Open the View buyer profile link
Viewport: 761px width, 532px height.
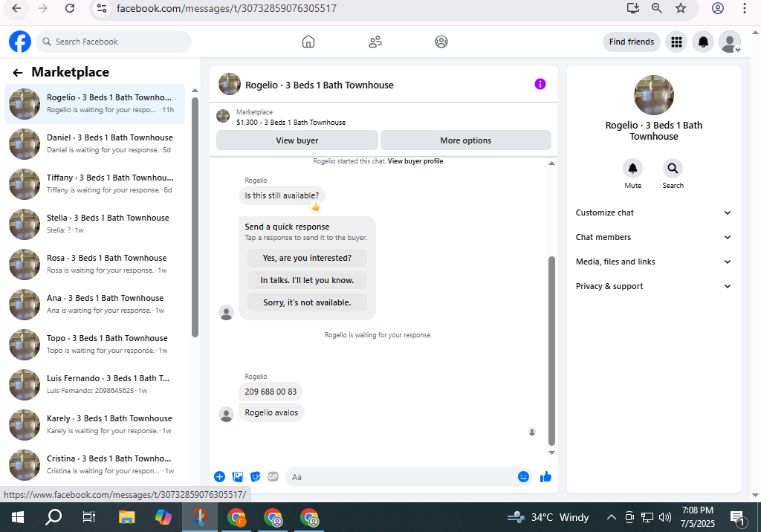(415, 161)
